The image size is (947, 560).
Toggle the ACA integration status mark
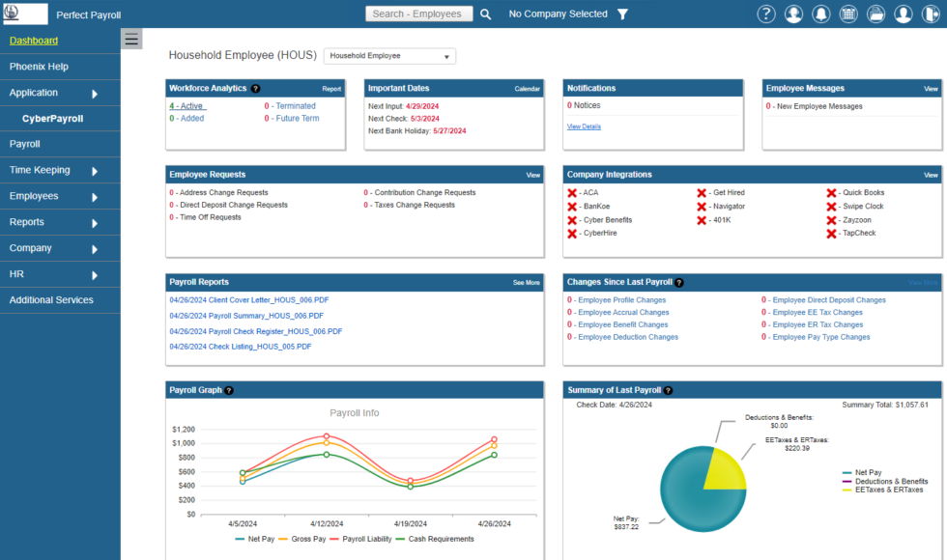click(x=571, y=193)
